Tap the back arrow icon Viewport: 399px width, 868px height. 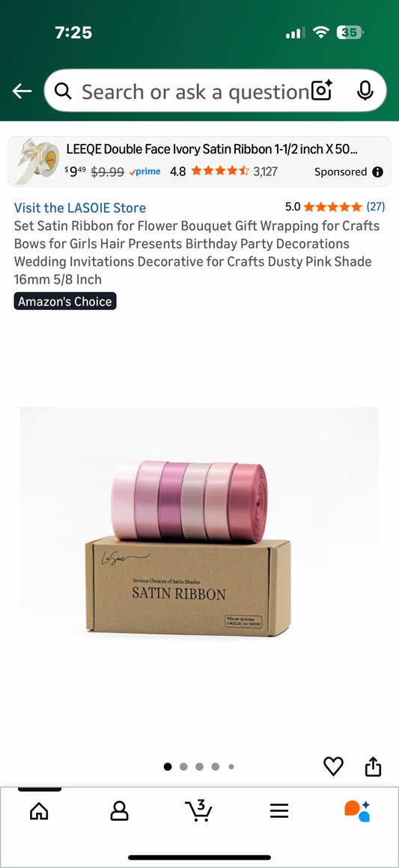22,91
